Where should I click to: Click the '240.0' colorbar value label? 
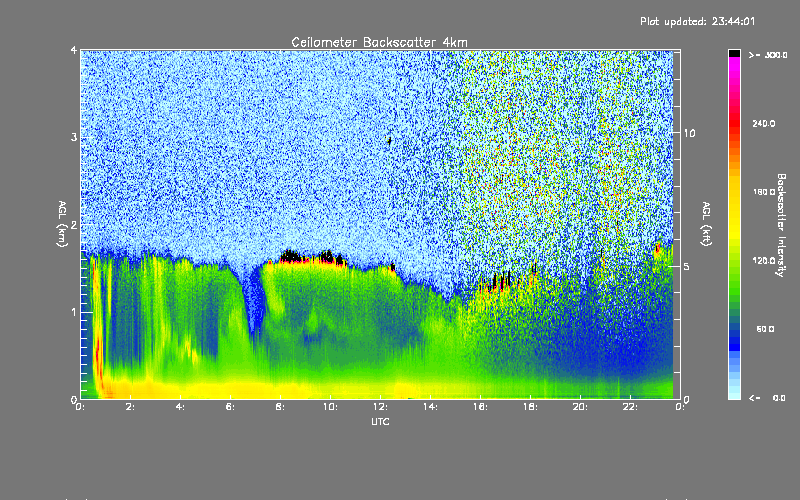[x=764, y=123]
